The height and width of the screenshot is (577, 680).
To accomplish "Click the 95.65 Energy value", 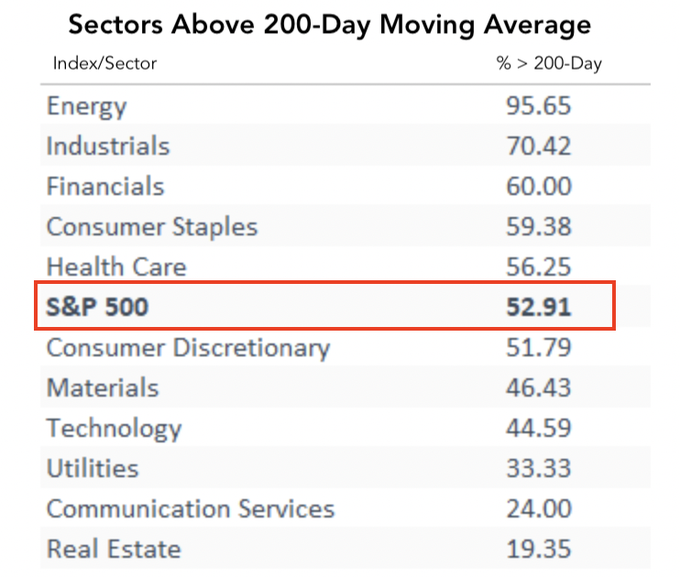I will click(538, 106).
